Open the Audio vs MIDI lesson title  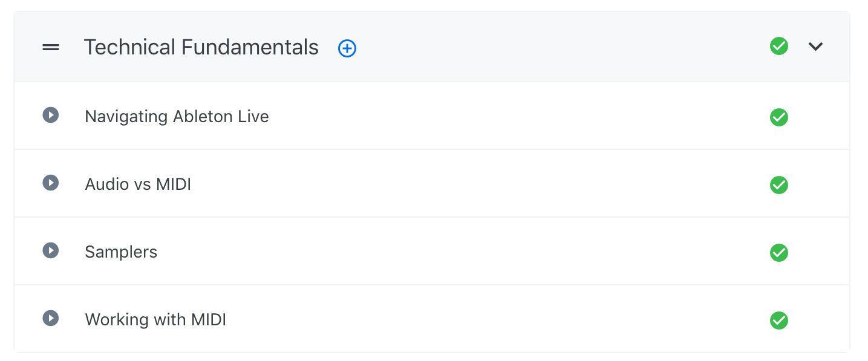[138, 184]
